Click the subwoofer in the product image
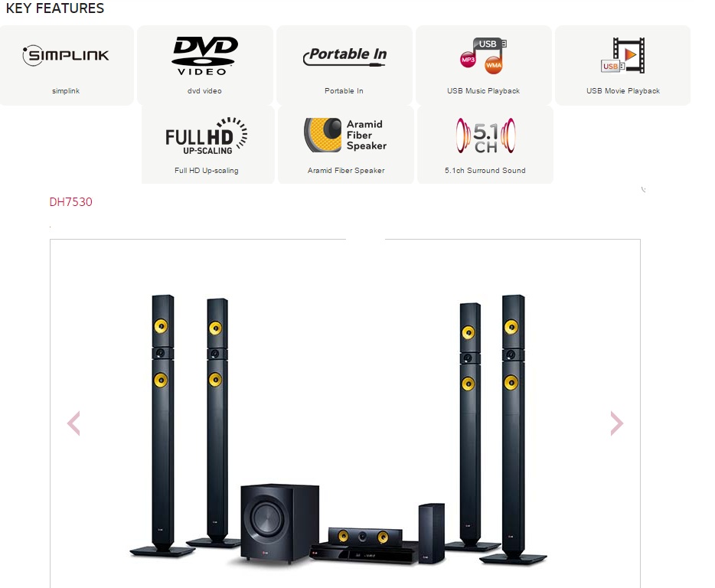This screenshot has height=588, width=715. [x=279, y=524]
